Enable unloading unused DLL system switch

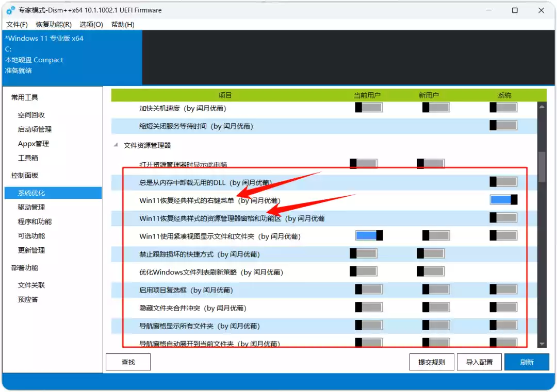(x=503, y=182)
